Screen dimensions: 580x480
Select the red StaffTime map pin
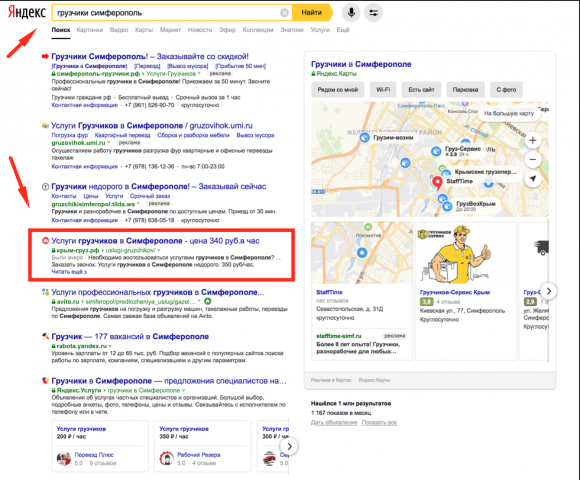coord(438,183)
